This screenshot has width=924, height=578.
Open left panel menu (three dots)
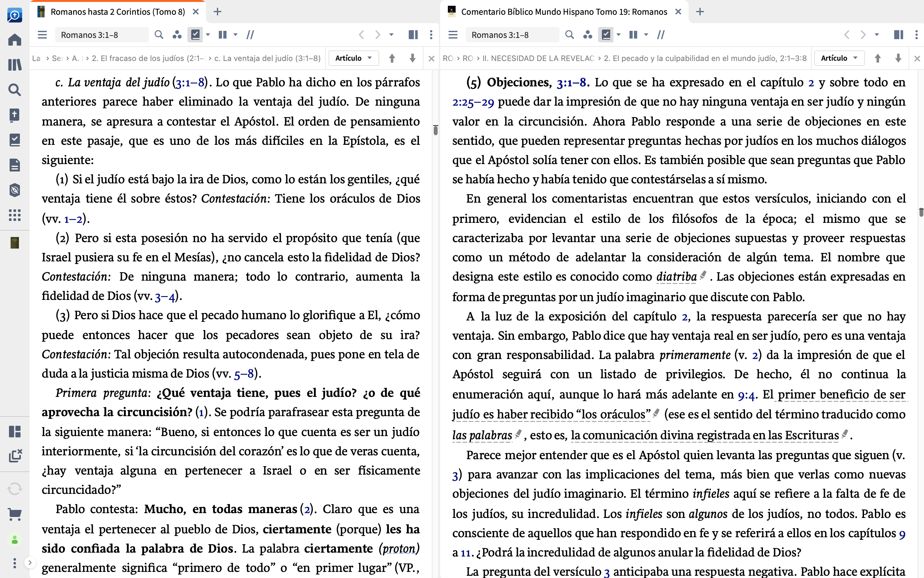pyautogui.click(x=431, y=35)
